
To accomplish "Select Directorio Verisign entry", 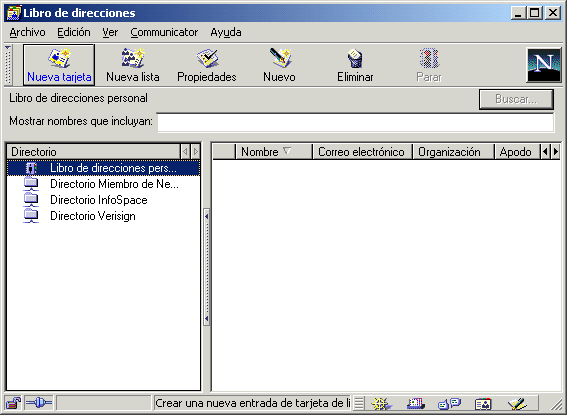I will (103, 216).
